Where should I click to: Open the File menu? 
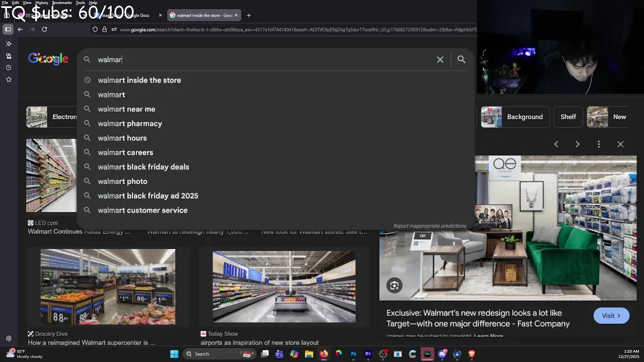(5, 3)
